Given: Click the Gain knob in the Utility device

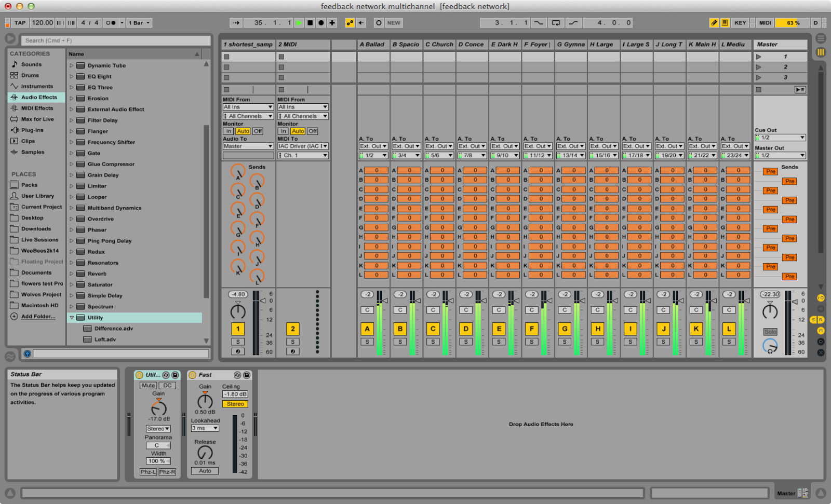Looking at the screenshot, I should pos(158,407).
